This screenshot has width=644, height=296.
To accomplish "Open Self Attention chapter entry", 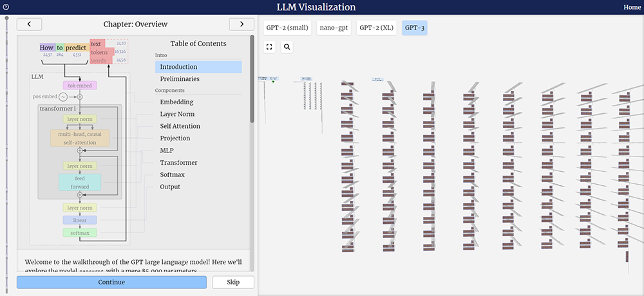I will 180,126.
